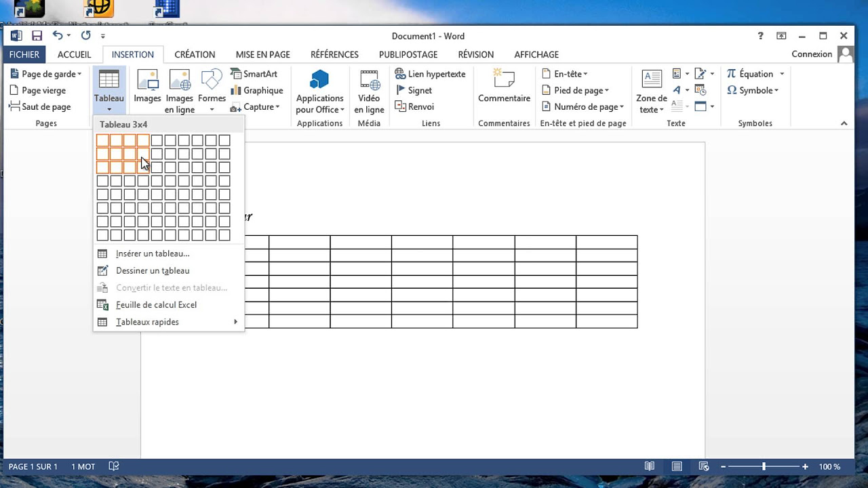Insert a Saut de page break
Image resolution: width=868 pixels, height=488 pixels.
click(40, 106)
